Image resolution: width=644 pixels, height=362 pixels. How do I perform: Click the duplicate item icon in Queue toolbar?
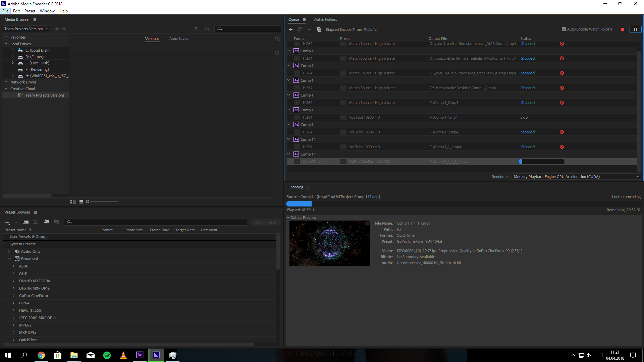click(319, 29)
